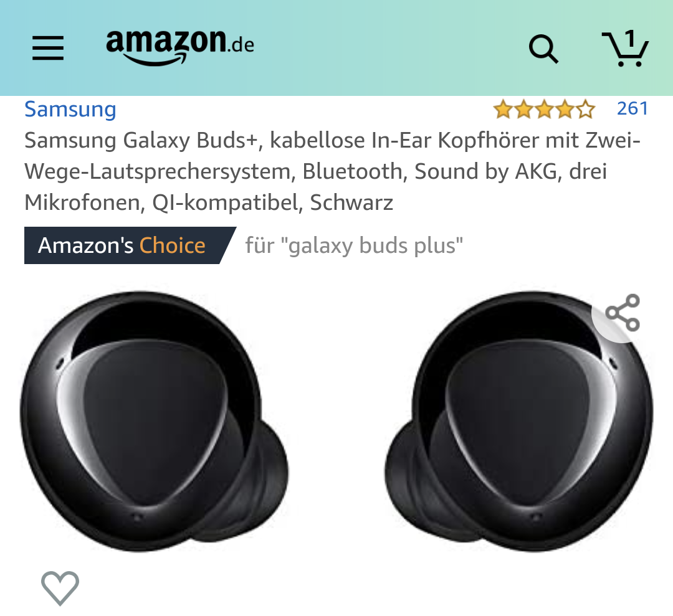Image resolution: width=673 pixels, height=616 pixels.
Task: Click the "Schwarz" color word in title
Action: click(351, 202)
